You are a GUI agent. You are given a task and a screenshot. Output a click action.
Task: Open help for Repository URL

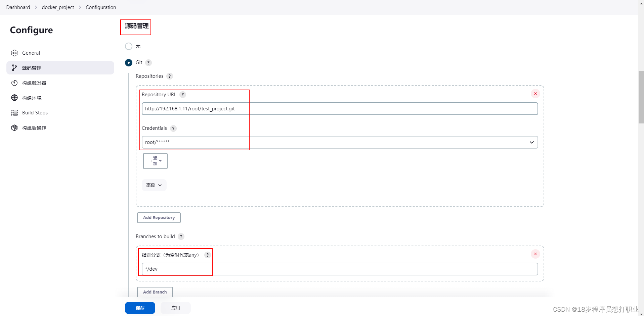pos(183,95)
